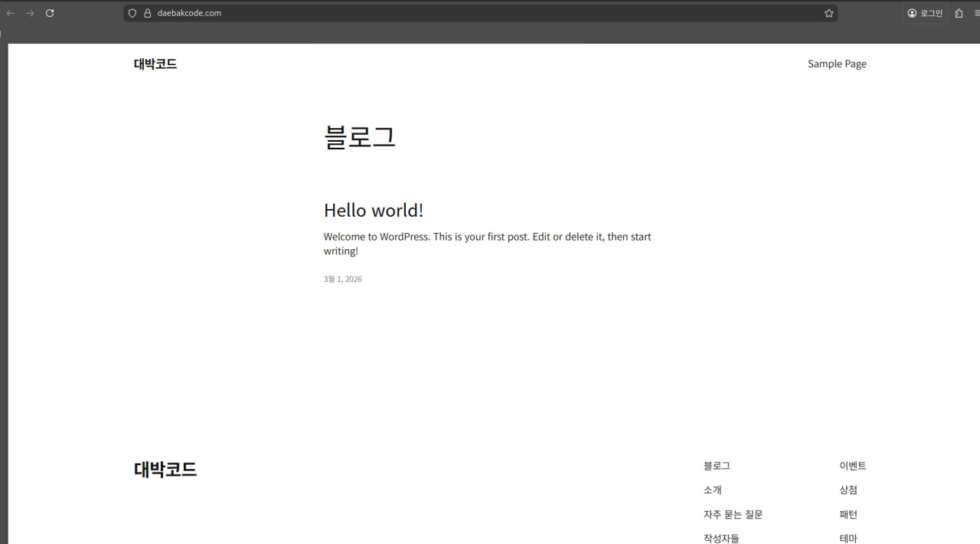The height and width of the screenshot is (544, 980).
Task: Open the Sample Page navigation item
Action: pos(837,64)
